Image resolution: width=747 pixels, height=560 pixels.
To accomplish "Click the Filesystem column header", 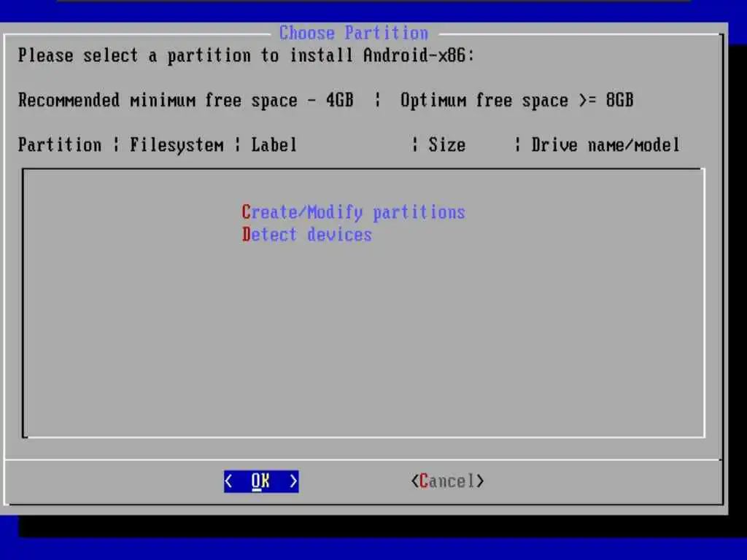I will [x=177, y=145].
